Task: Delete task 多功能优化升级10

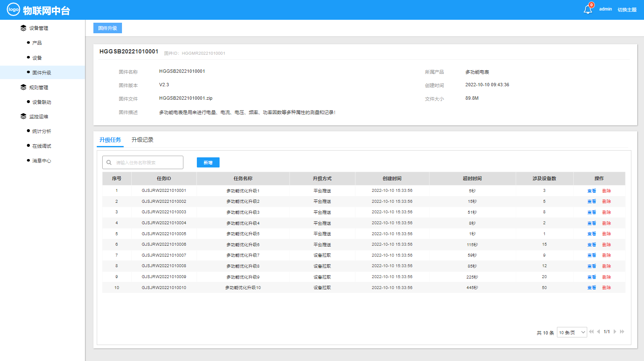Action: click(606, 288)
